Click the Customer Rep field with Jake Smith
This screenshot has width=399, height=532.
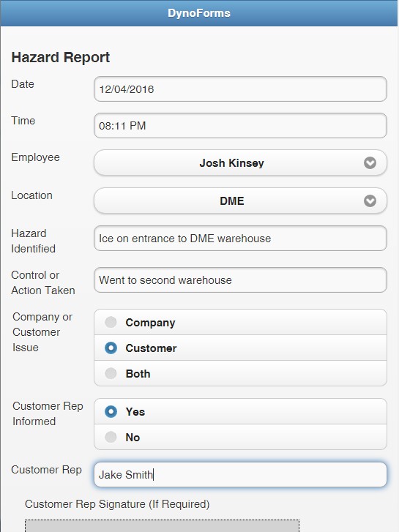240,474
